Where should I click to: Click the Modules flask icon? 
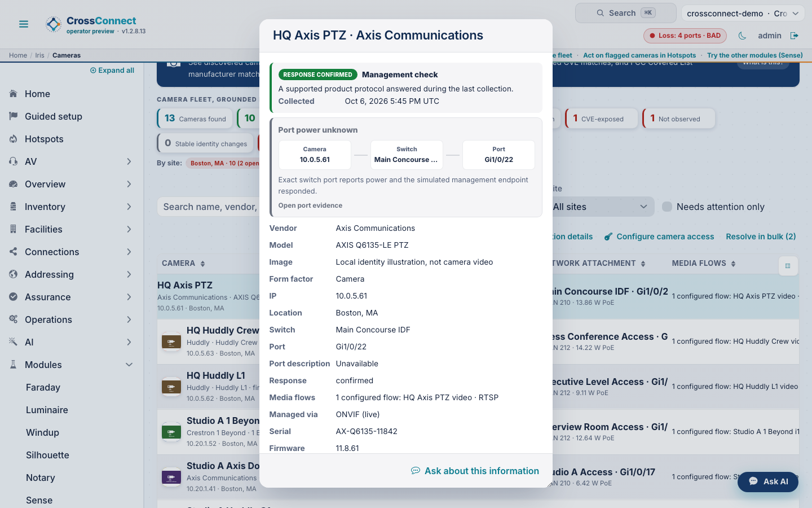click(x=14, y=365)
